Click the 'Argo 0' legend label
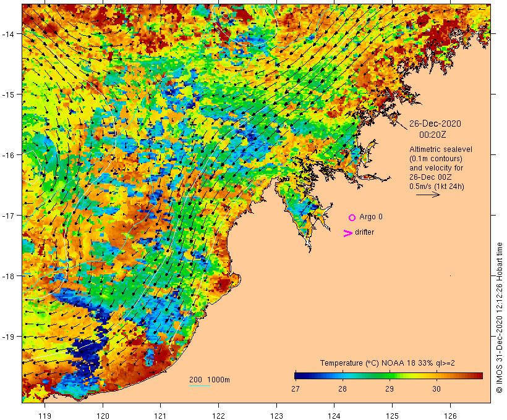The width and height of the screenshot is (507, 420). tap(371, 217)
